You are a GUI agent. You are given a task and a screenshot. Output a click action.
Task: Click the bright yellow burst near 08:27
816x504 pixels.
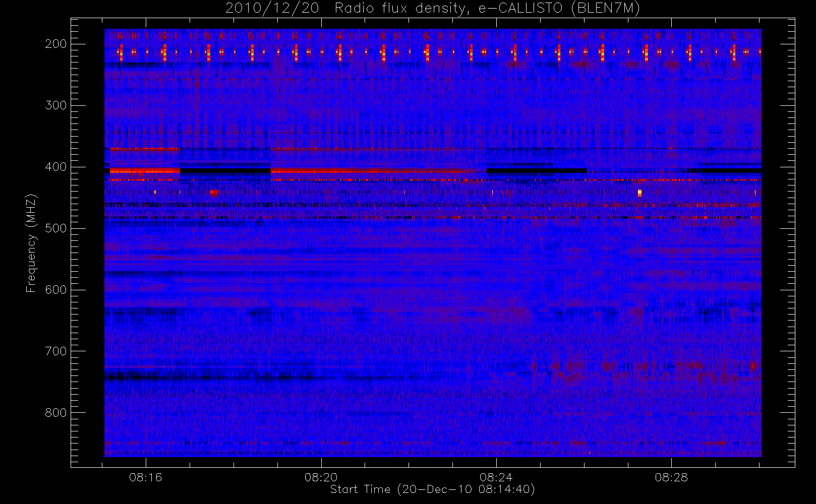(639, 193)
